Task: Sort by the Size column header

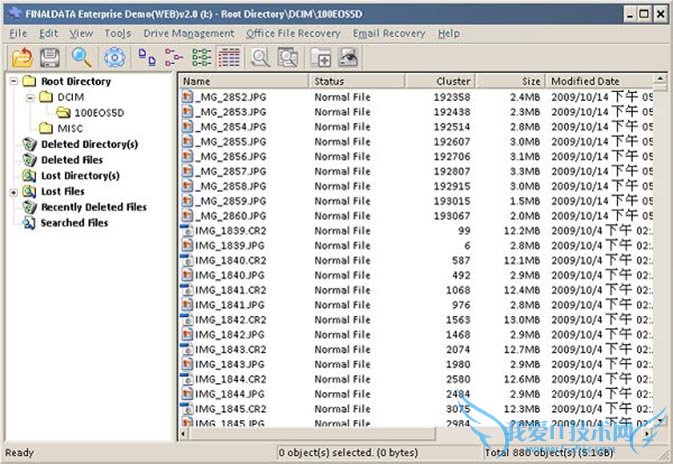Action: point(510,81)
